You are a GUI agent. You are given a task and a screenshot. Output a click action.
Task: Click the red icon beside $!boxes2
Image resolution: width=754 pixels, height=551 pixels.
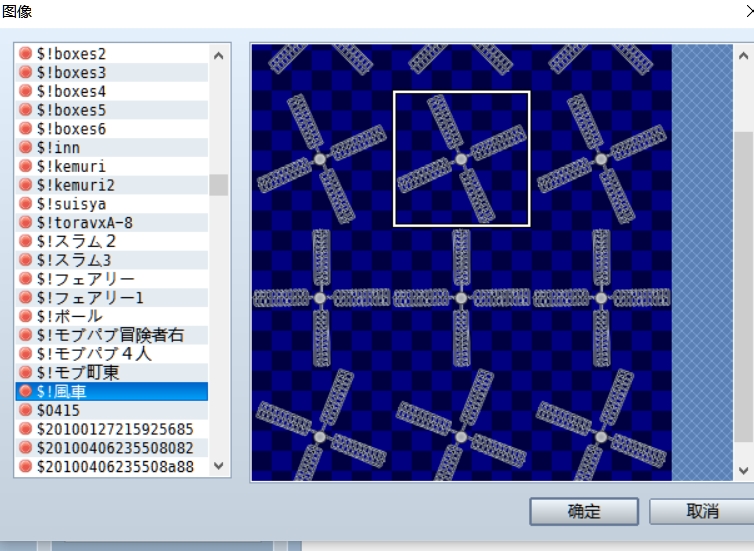point(25,53)
